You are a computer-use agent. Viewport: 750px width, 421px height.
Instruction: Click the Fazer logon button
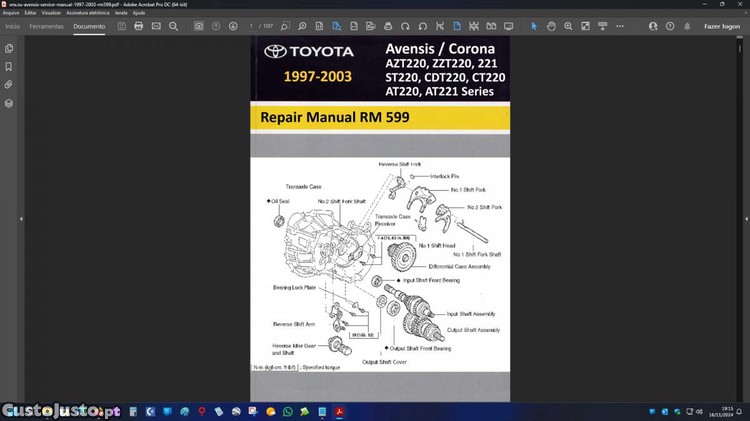tap(722, 26)
